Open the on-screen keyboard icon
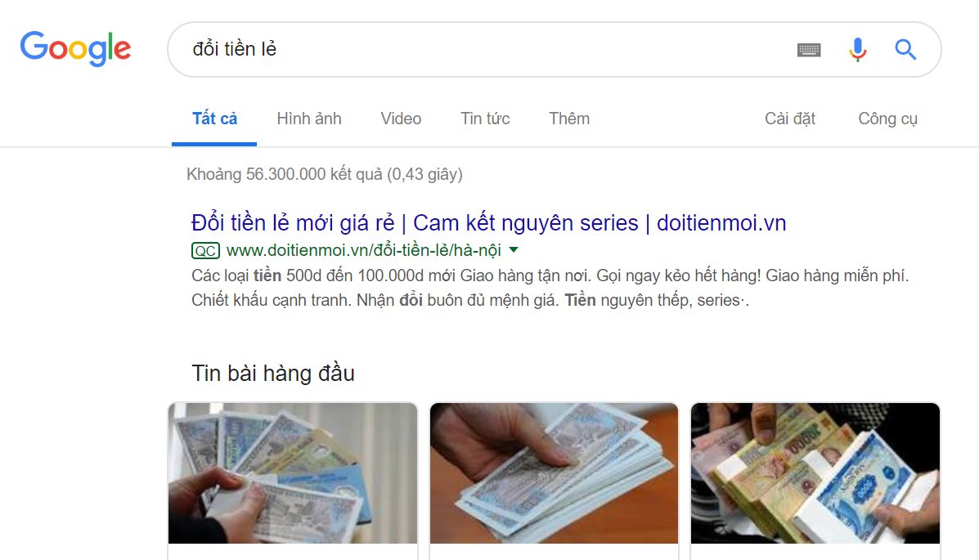Image resolution: width=979 pixels, height=560 pixels. tap(809, 49)
